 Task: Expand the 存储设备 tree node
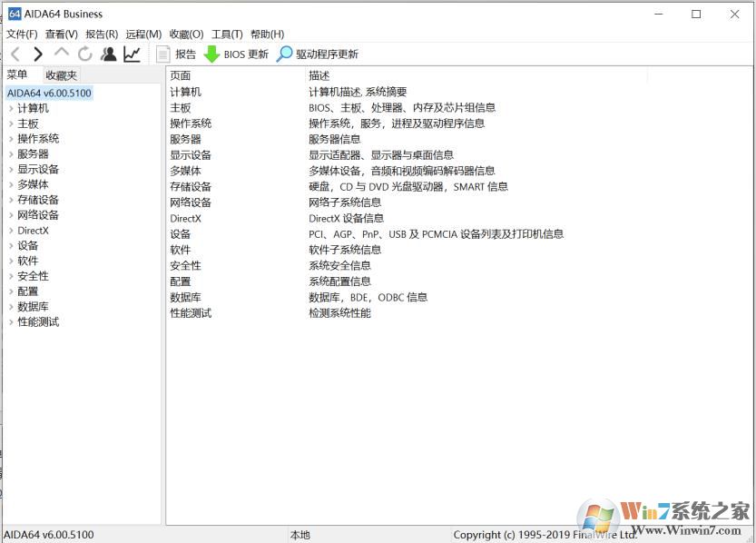tap(11, 200)
